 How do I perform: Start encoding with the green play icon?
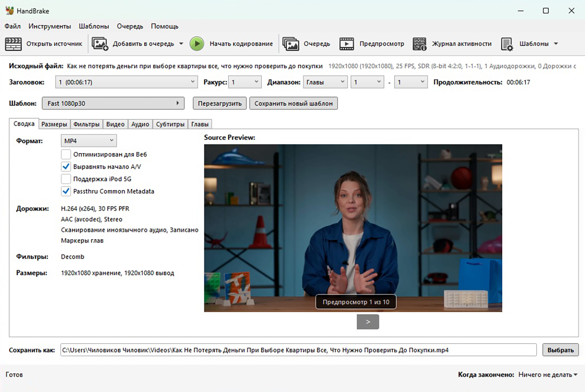tap(197, 44)
